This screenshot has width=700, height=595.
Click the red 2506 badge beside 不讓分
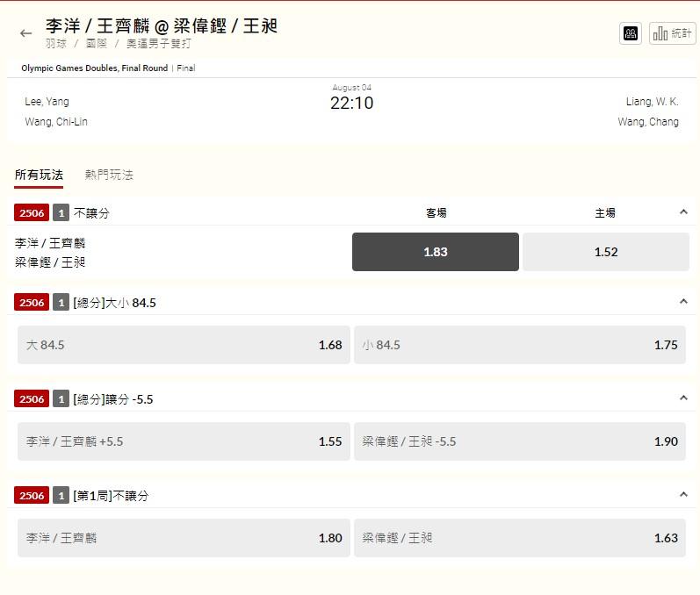click(x=32, y=212)
